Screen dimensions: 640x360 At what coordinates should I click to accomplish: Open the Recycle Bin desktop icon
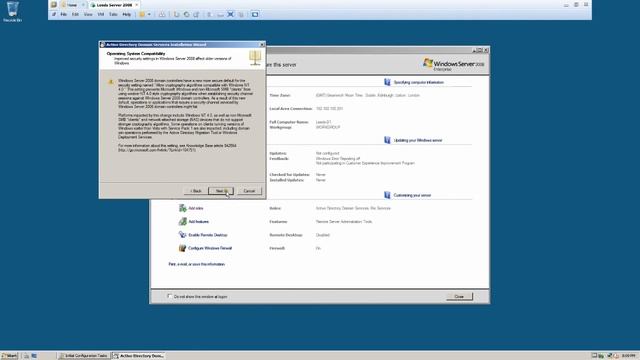click(12, 11)
